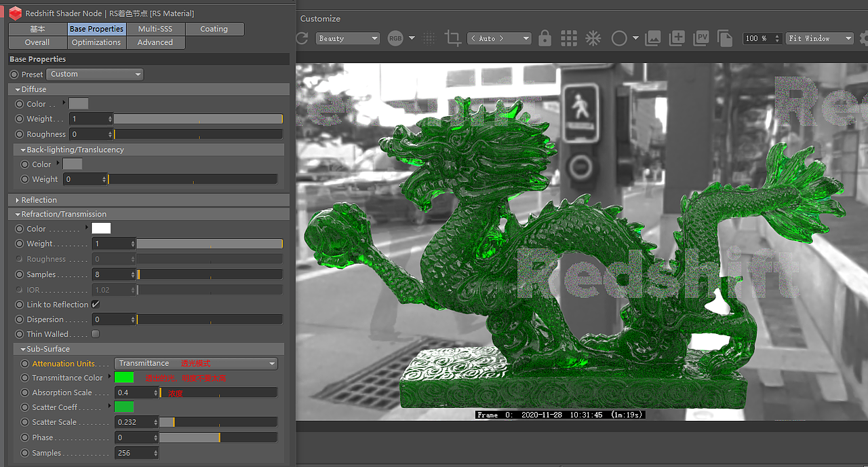Click the snowflake freeze icon
Image resolution: width=868 pixels, height=467 pixels.
[x=593, y=39]
